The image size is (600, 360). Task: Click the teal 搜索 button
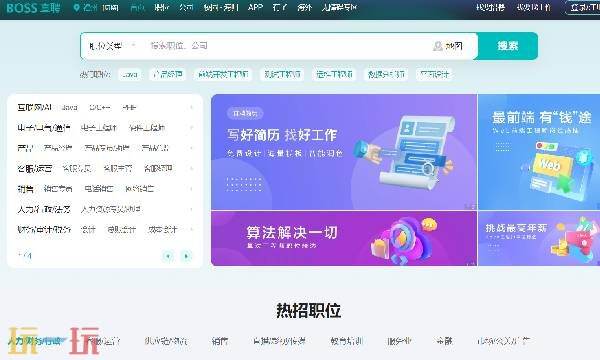(507, 46)
